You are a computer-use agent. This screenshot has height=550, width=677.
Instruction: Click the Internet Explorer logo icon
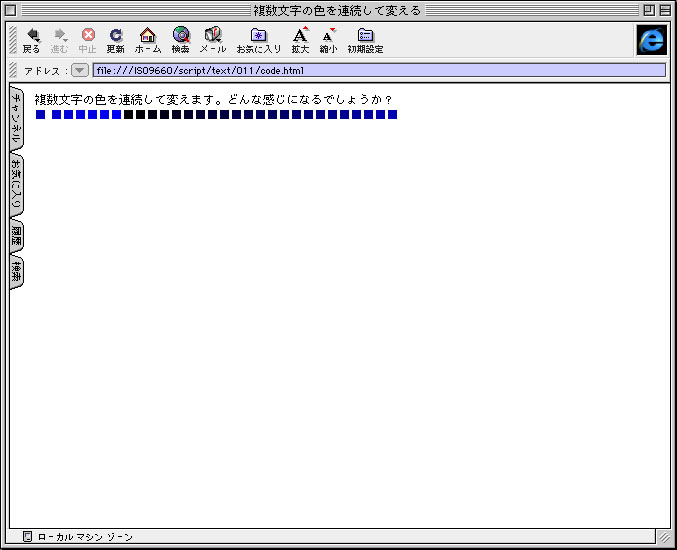[x=651, y=40]
